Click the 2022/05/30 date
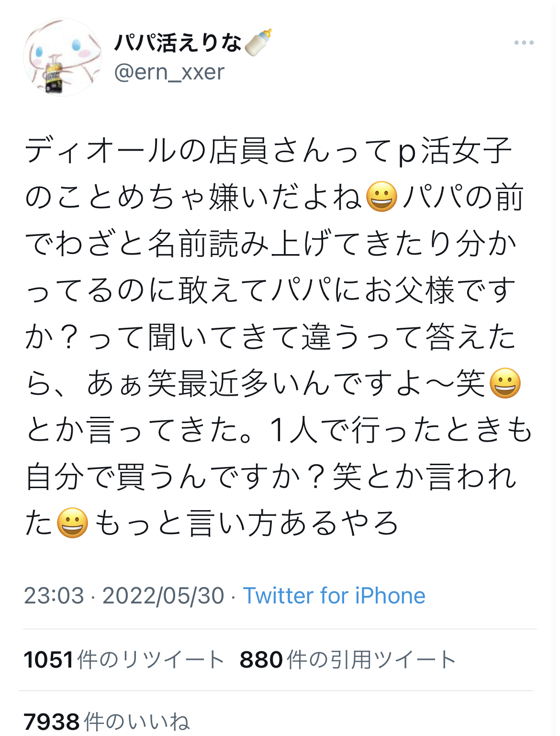The height and width of the screenshot is (736, 560). pyautogui.click(x=163, y=596)
